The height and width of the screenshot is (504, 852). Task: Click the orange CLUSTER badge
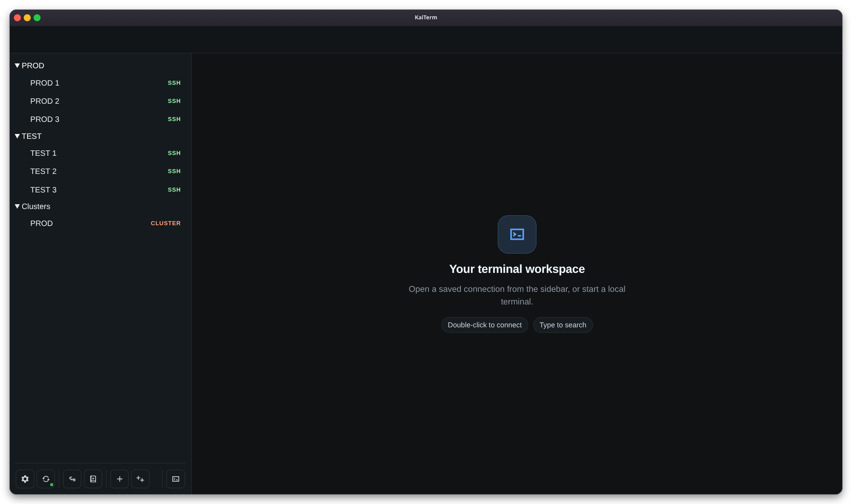[x=166, y=223]
